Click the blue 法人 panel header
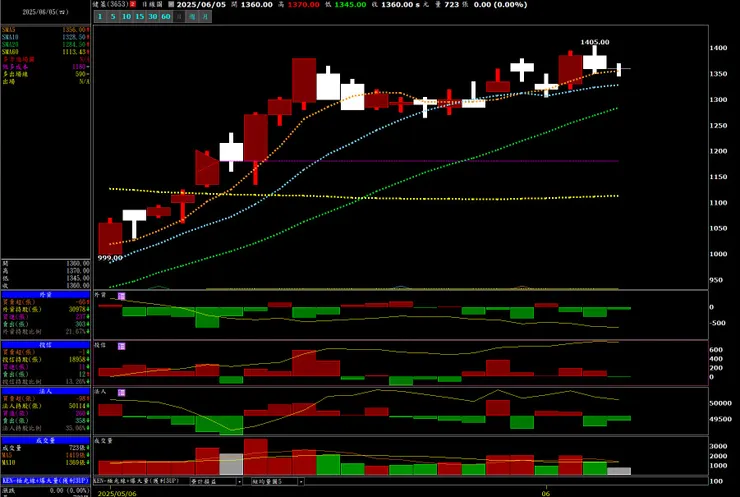 pyautogui.click(x=45, y=391)
